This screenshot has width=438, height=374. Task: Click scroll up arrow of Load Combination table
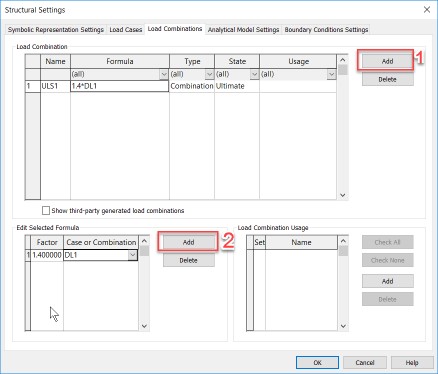343,60
